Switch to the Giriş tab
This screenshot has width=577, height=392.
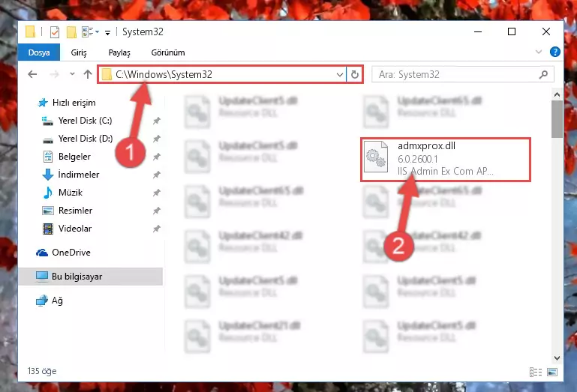pyautogui.click(x=79, y=52)
